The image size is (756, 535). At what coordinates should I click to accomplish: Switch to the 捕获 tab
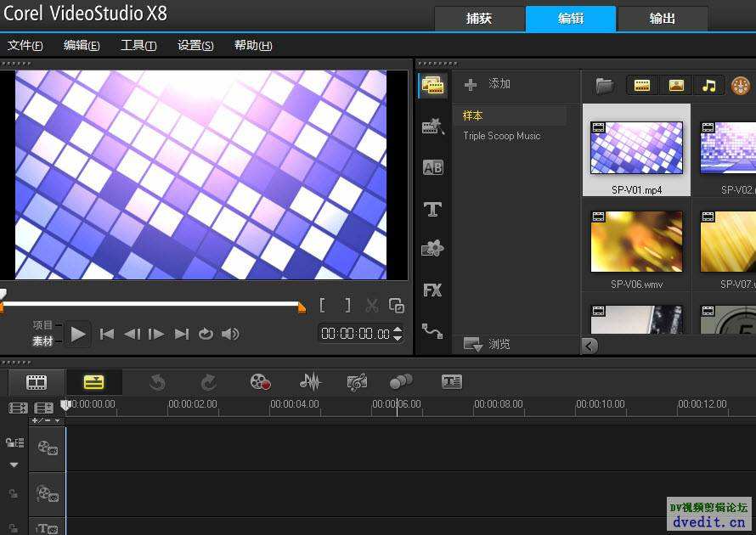[x=479, y=19]
